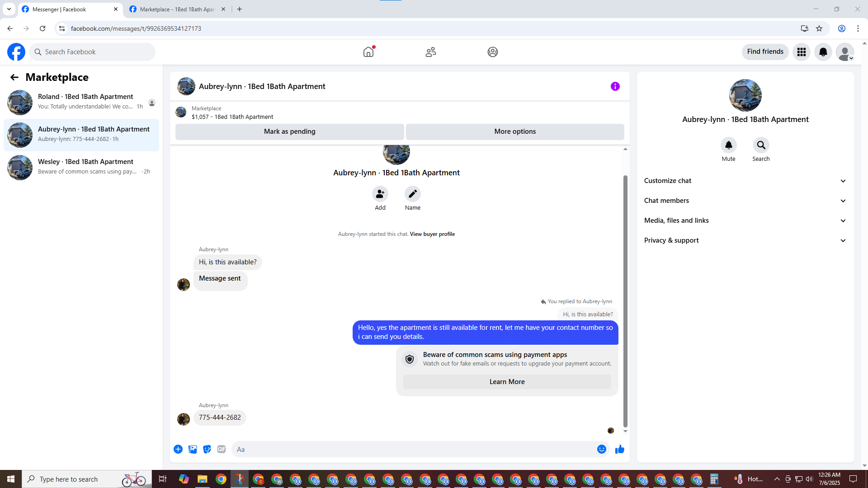Open Facebook notifications bell
868x488 pixels.
(x=823, y=52)
